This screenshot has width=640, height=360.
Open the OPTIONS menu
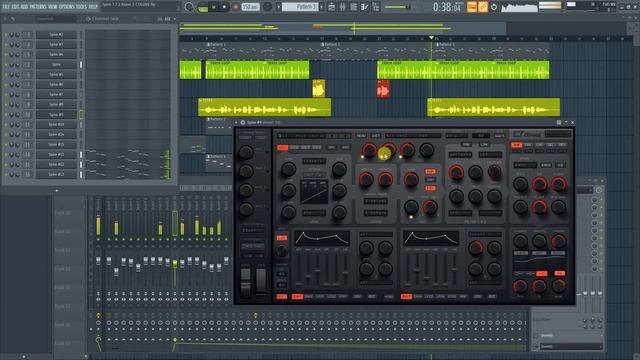(67, 7)
